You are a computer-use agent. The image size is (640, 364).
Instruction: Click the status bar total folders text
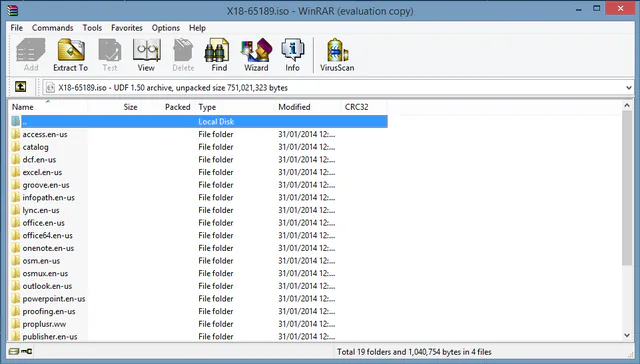tap(414, 352)
